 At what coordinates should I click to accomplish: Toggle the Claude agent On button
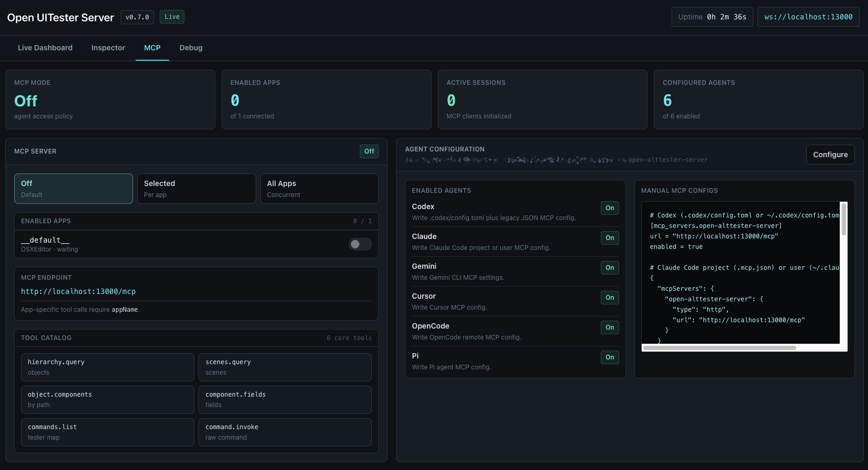click(610, 238)
